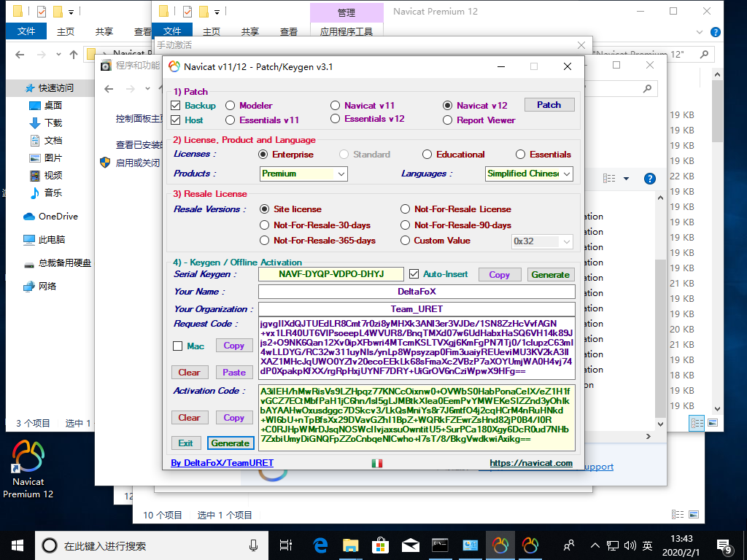
Task: Open 文件 menu in Explorer with 快速访问 sidebar
Action: (x=26, y=31)
